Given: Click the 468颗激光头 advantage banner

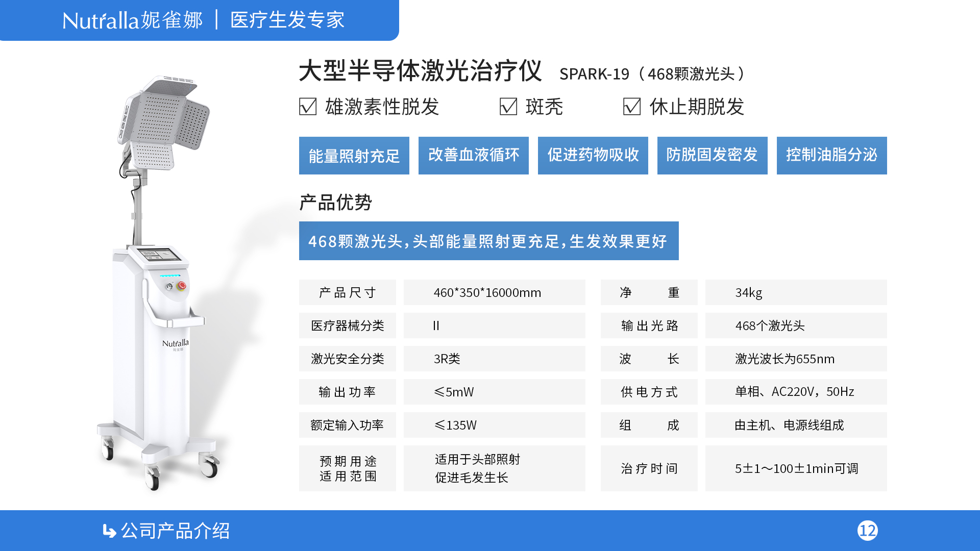Looking at the screenshot, I should 489,241.
